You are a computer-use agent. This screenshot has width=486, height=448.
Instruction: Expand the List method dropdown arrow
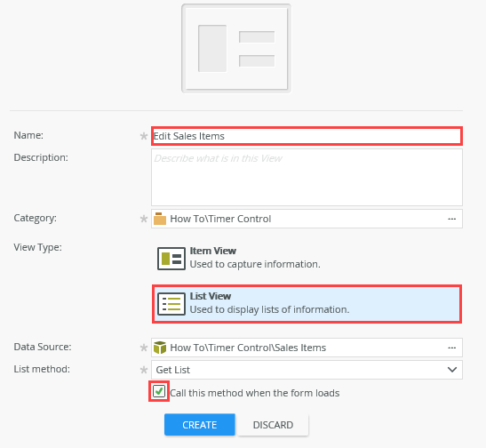pyautogui.click(x=452, y=370)
